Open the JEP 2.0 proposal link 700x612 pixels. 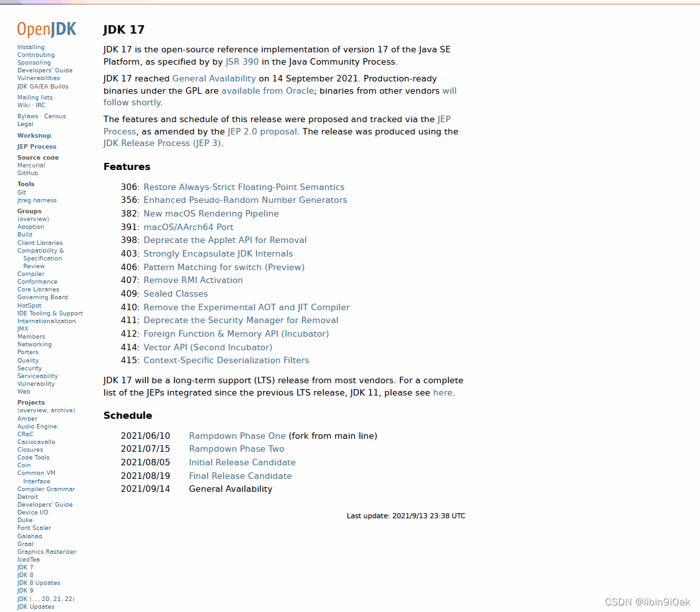pos(262,131)
